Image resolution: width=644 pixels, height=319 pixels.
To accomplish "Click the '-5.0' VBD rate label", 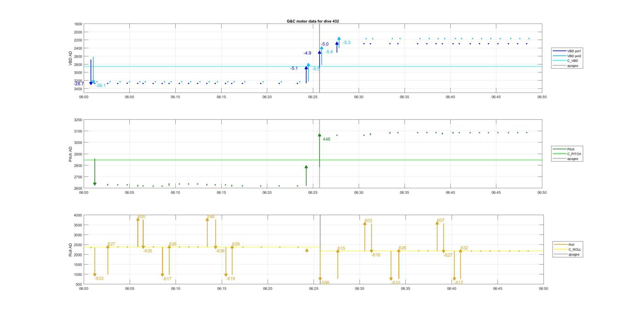I will 325,44.
